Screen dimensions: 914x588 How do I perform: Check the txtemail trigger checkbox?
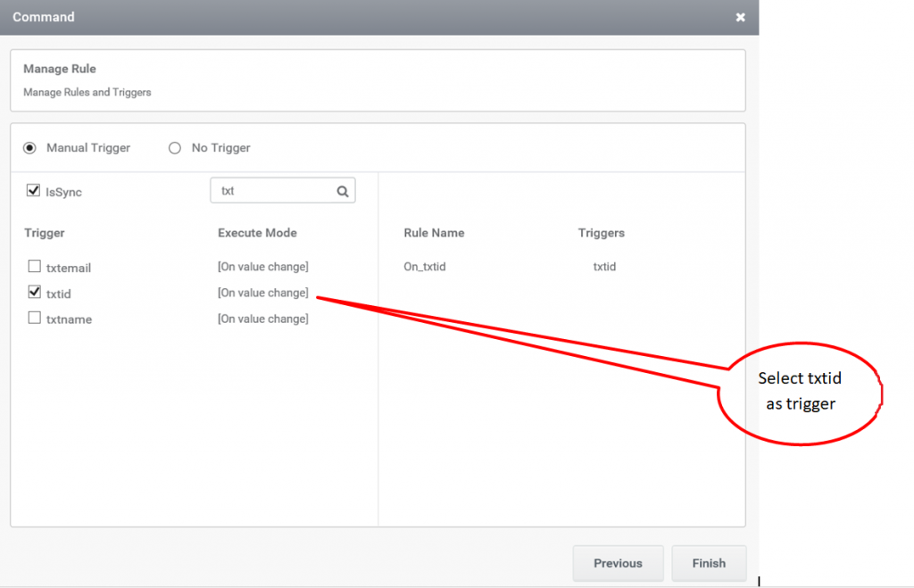click(x=35, y=266)
